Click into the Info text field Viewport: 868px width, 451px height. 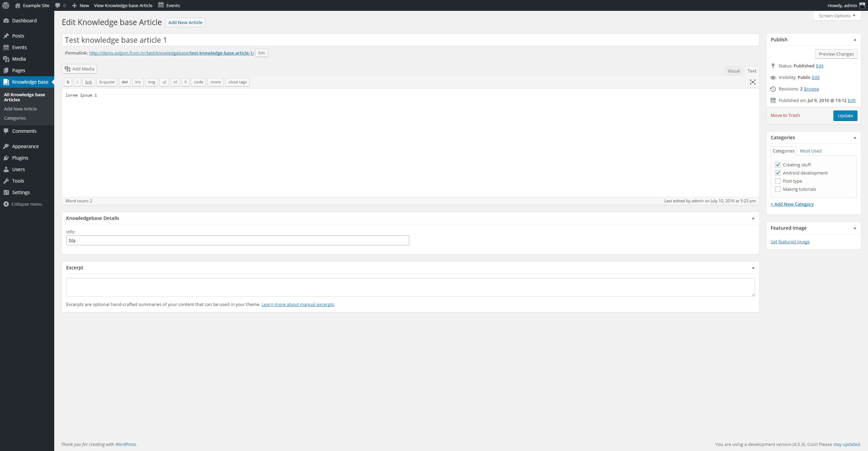[x=237, y=241]
